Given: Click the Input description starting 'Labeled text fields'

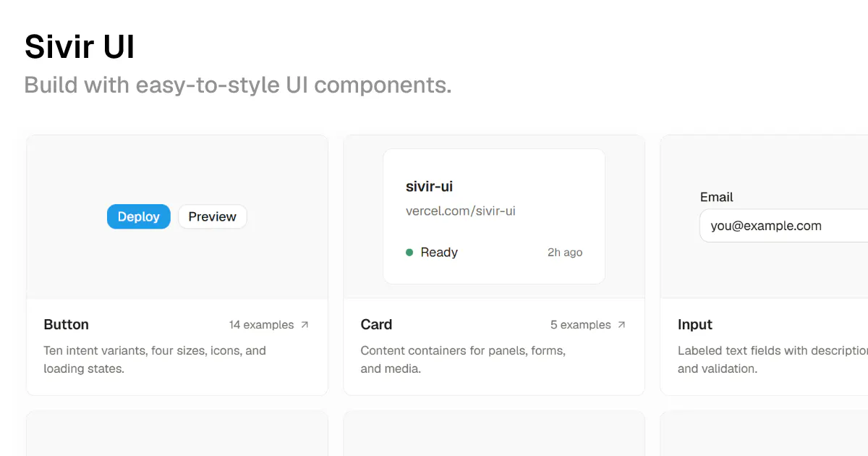Looking at the screenshot, I should click(x=773, y=360).
